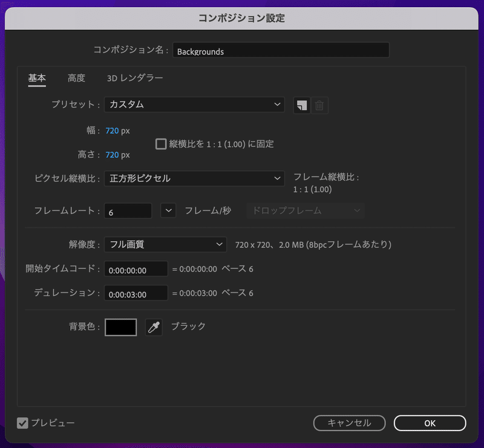Screen dimensions: 484x448
Task: Open the 解像度 dropdown showing フル画質
Action: click(x=165, y=244)
